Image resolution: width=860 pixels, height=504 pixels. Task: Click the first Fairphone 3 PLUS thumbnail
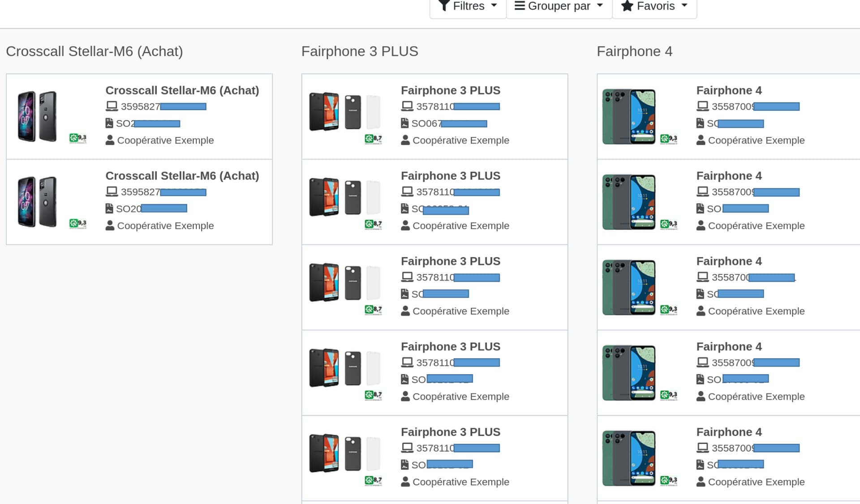click(344, 111)
